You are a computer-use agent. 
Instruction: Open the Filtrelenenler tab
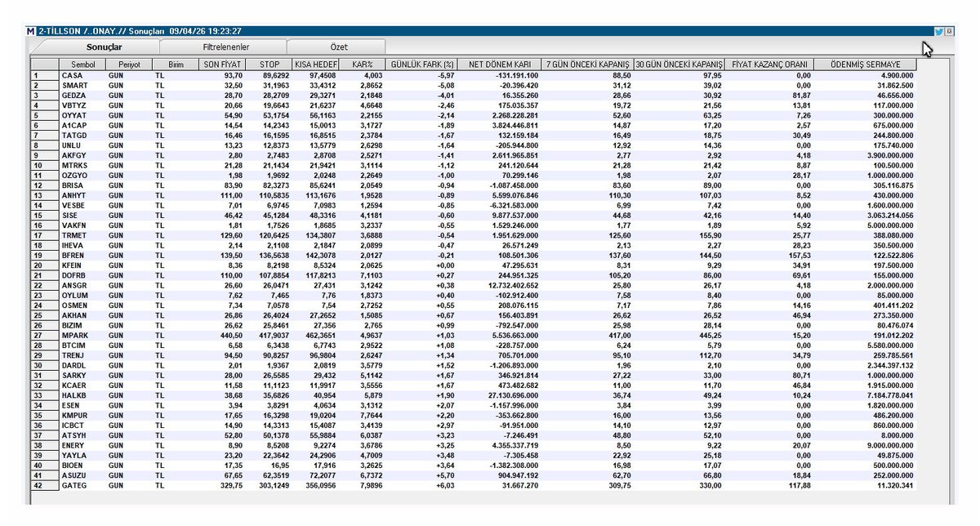pyautogui.click(x=225, y=47)
